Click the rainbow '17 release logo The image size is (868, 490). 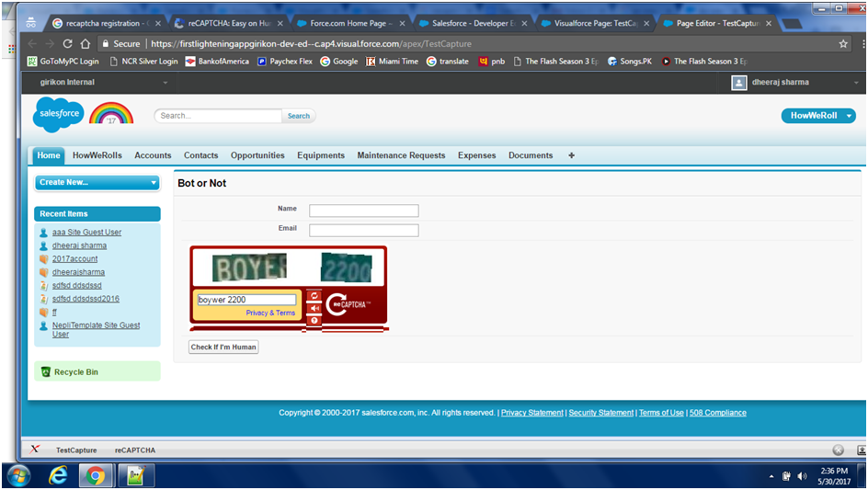111,113
